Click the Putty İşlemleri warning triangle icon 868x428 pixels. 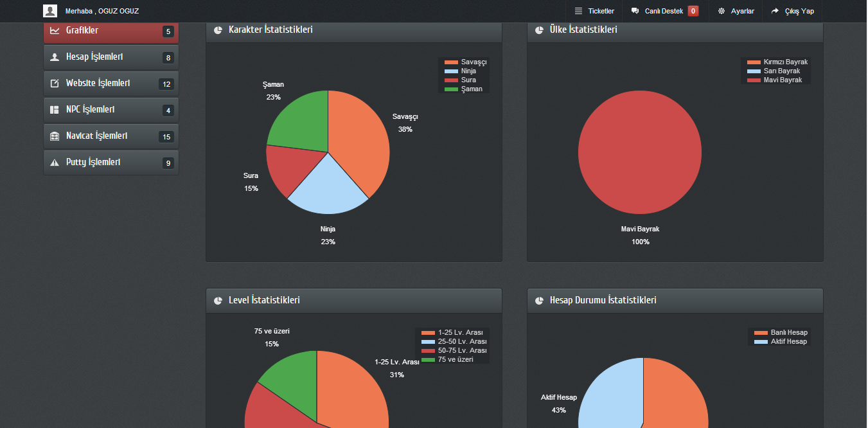(x=55, y=163)
